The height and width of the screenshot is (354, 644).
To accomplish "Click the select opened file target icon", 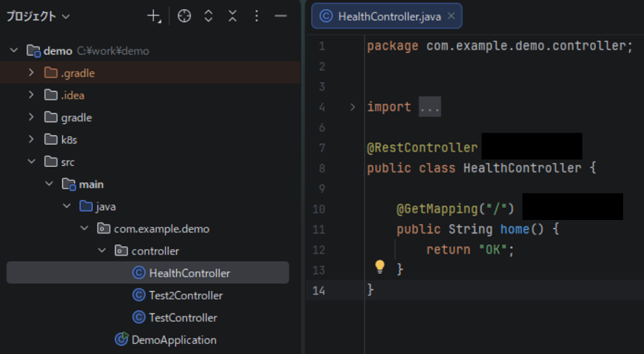I will (x=184, y=17).
